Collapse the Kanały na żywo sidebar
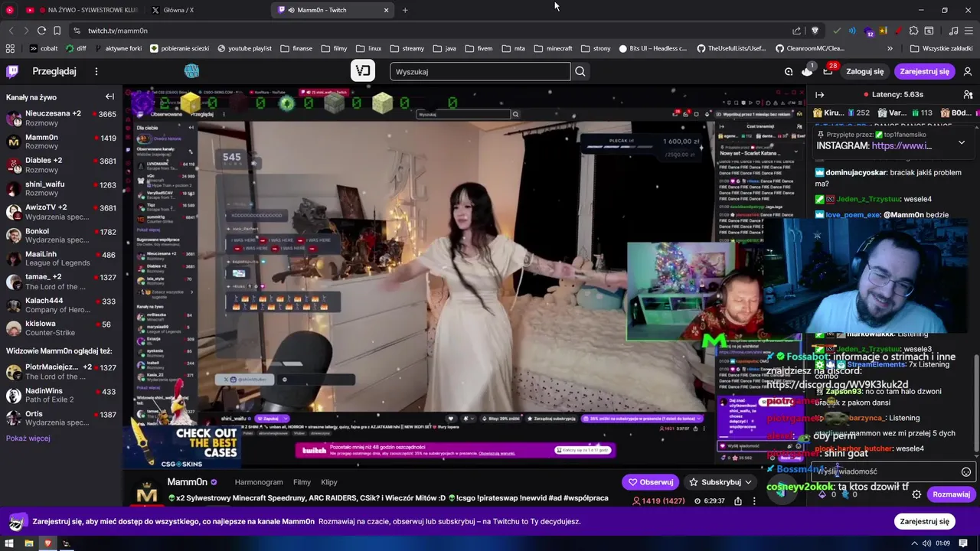The height and width of the screenshot is (551, 980). click(109, 96)
